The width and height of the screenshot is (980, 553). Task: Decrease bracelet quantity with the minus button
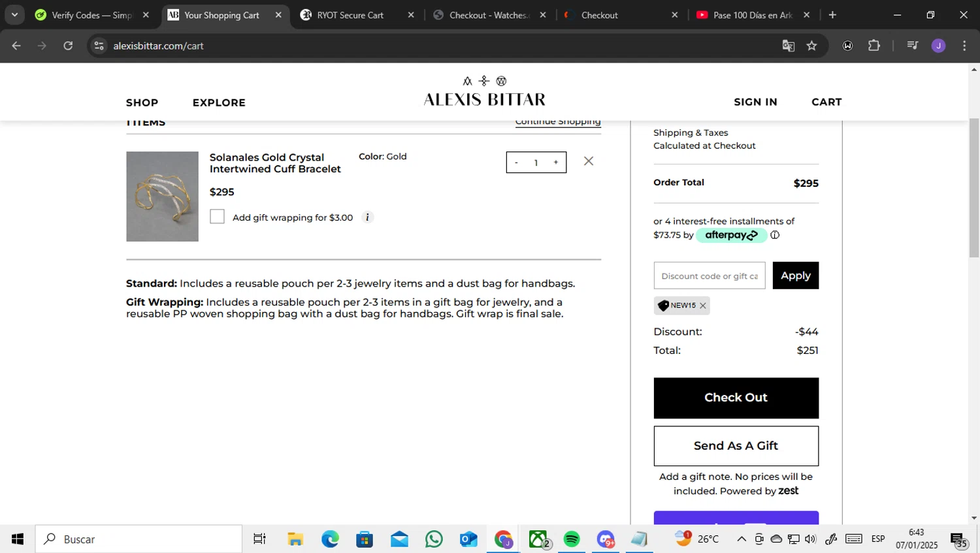click(516, 163)
